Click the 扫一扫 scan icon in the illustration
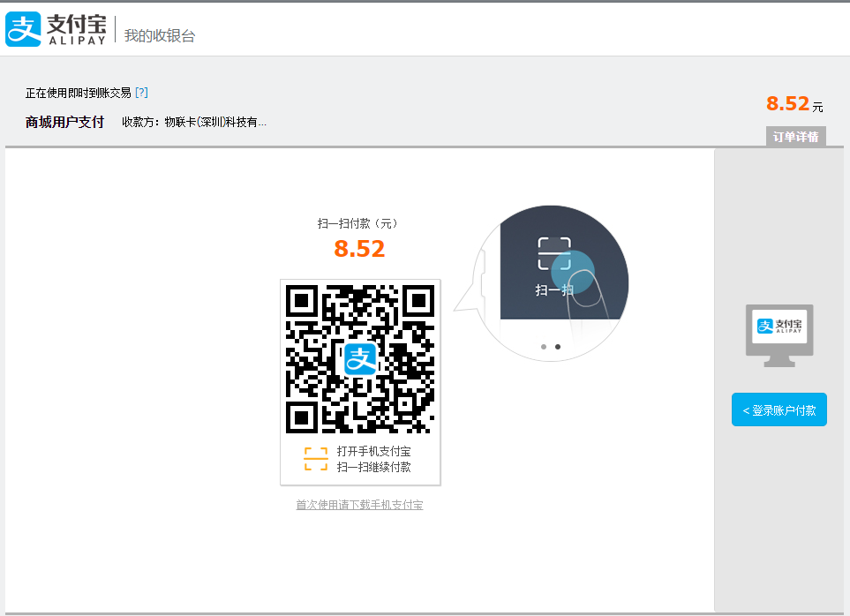The height and width of the screenshot is (616, 850). click(554, 253)
